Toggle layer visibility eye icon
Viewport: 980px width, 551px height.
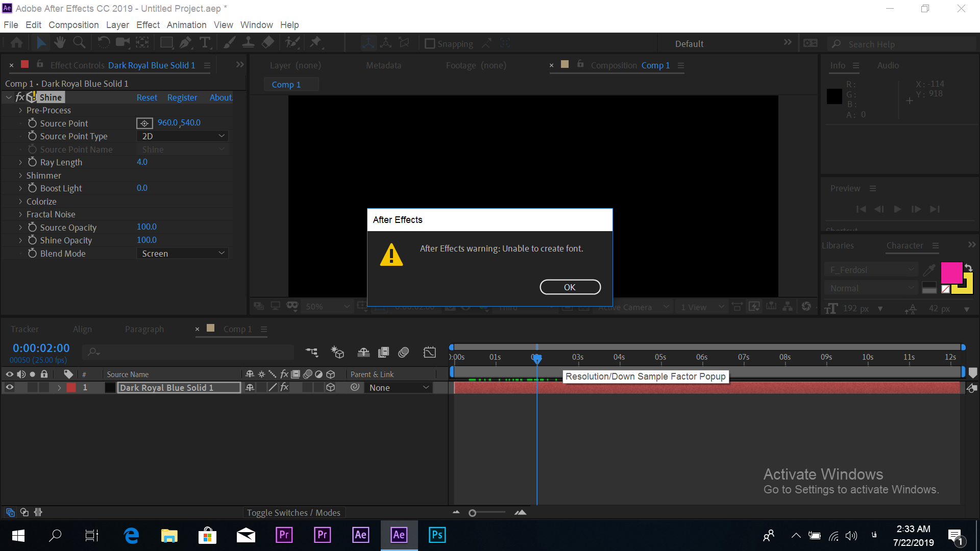[9, 388]
